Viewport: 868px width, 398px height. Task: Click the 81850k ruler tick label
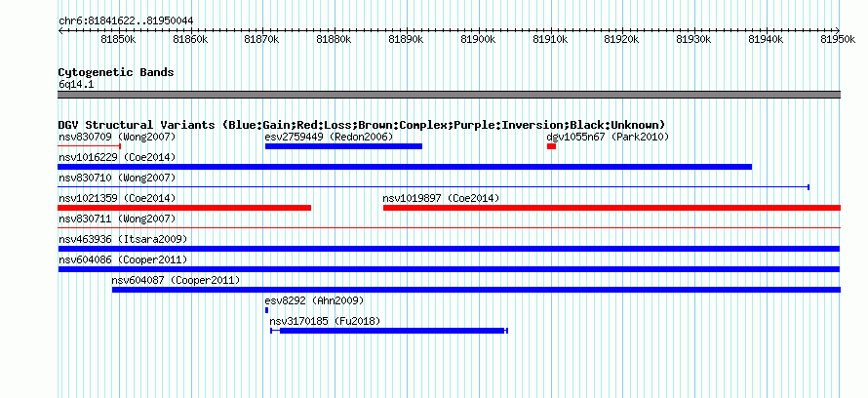120,39
